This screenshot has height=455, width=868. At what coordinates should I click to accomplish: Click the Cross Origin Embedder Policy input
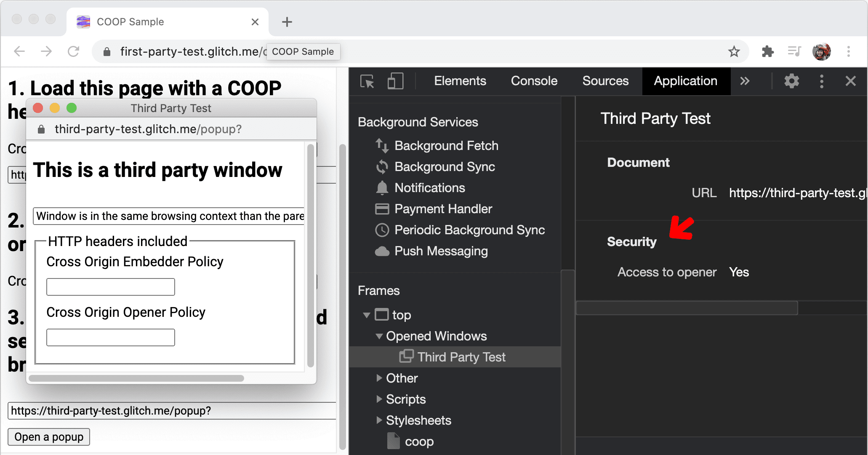tap(111, 286)
